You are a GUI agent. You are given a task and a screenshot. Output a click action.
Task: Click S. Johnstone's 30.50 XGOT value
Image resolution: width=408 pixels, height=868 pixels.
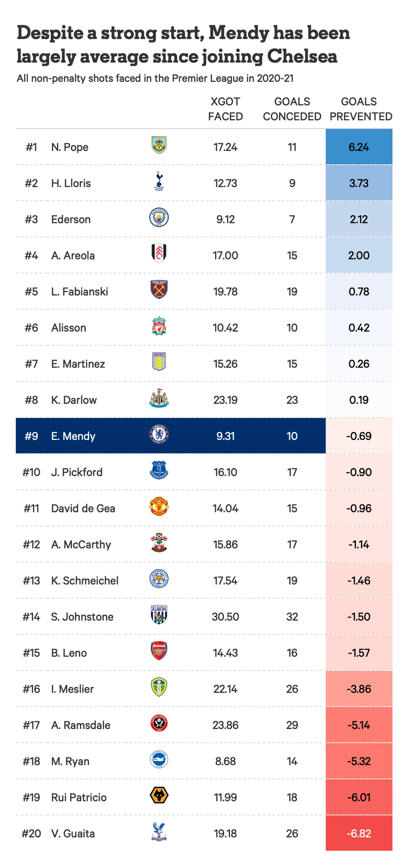(x=225, y=617)
